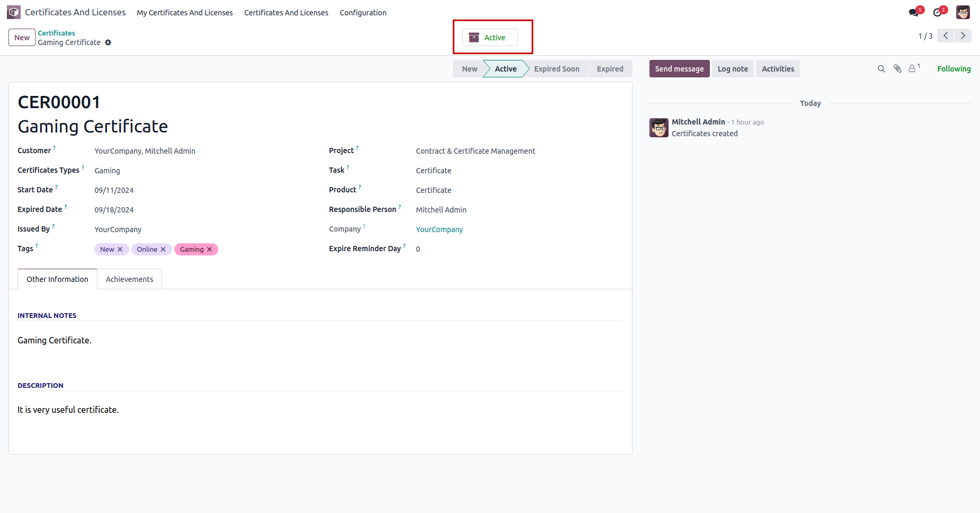This screenshot has height=513, width=980.
Task: Set status to Expired Soon
Action: point(556,69)
